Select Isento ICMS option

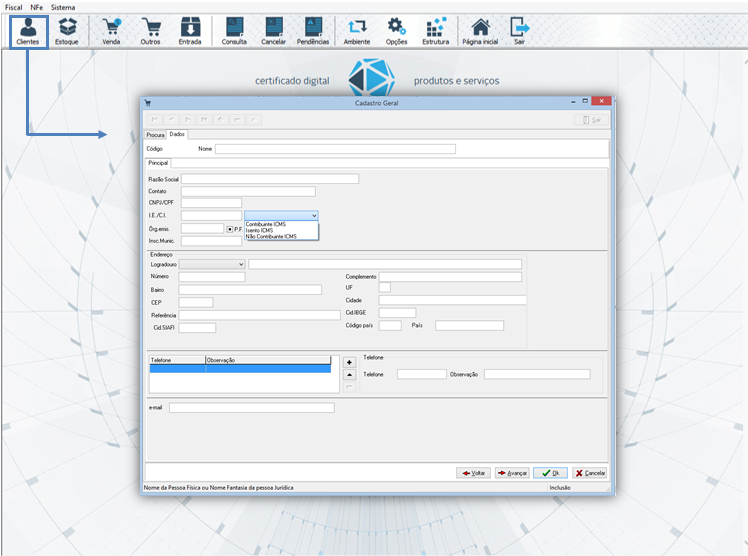click(x=260, y=230)
